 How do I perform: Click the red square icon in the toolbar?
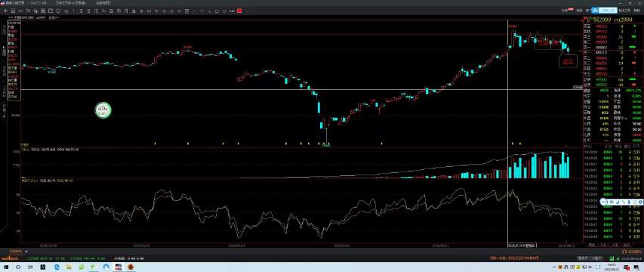[x=239, y=11]
